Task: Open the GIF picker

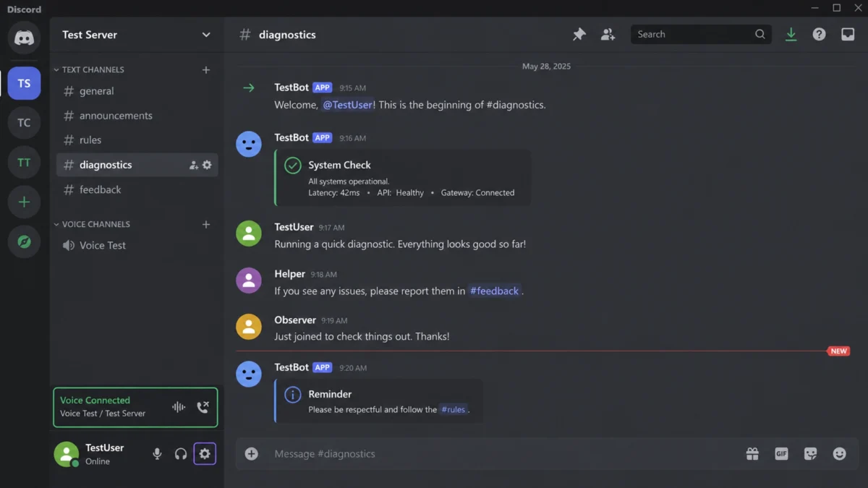Action: click(x=781, y=453)
